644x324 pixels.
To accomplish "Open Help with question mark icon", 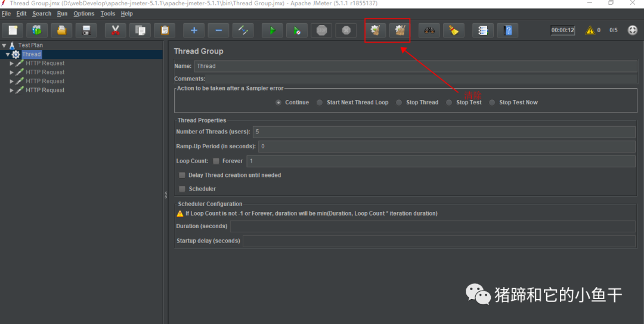I will [507, 30].
